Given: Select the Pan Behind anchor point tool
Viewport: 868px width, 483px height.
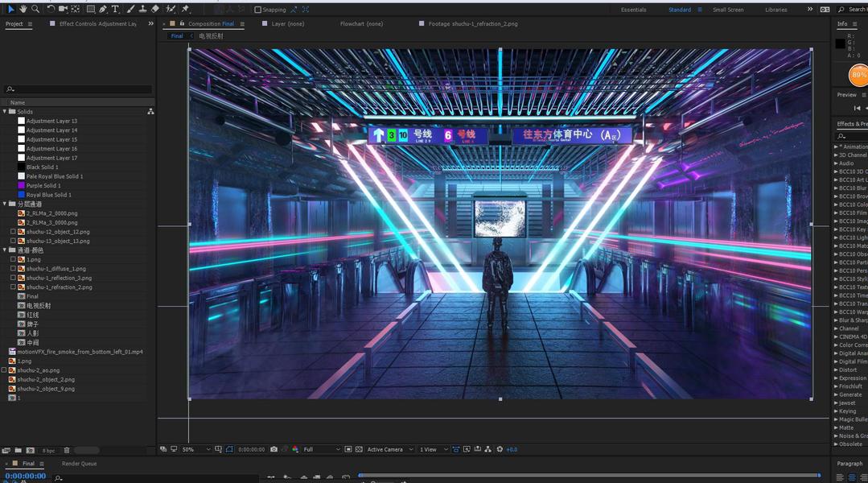Looking at the screenshot, I should [x=76, y=9].
